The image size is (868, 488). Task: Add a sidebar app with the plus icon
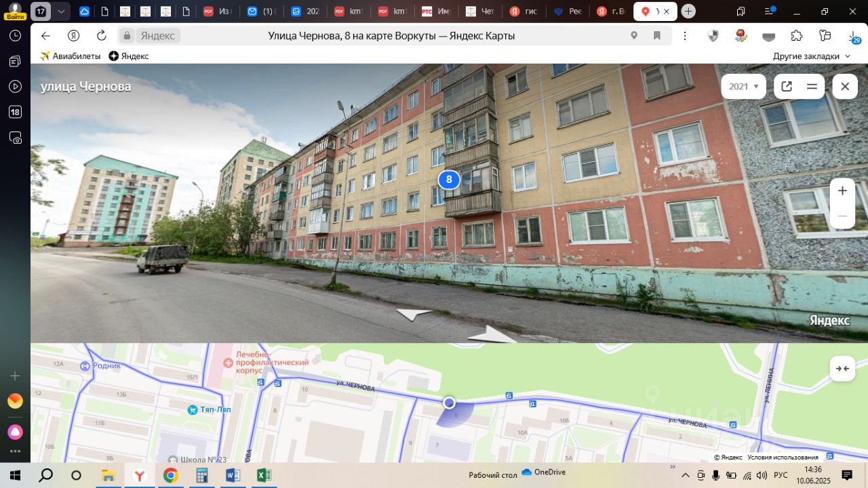(15, 375)
